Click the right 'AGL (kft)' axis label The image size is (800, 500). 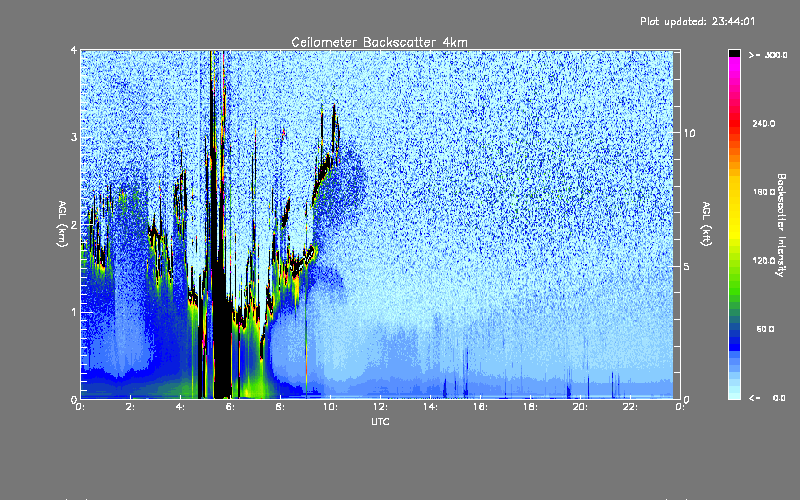tap(707, 224)
